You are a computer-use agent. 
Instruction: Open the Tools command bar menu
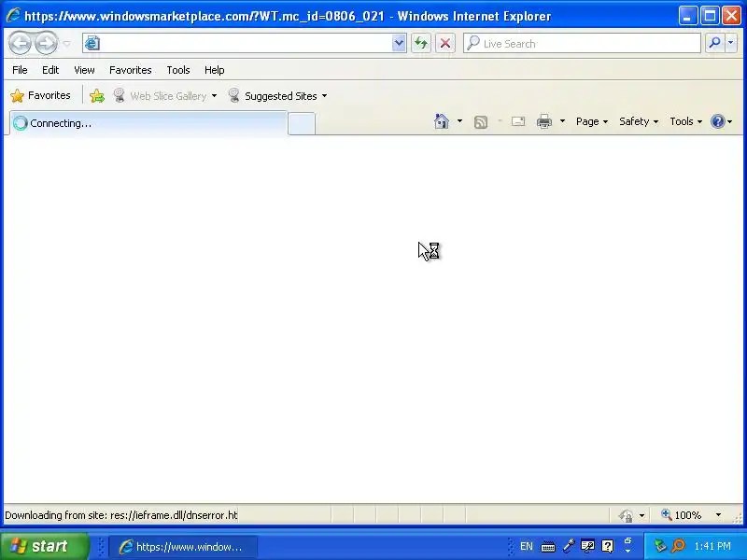pos(685,121)
